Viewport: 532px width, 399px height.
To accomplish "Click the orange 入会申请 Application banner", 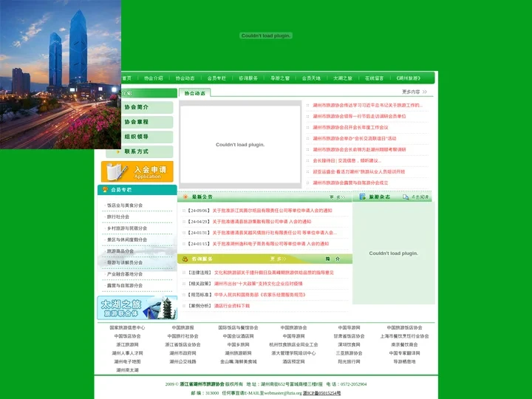I will [x=137, y=171].
